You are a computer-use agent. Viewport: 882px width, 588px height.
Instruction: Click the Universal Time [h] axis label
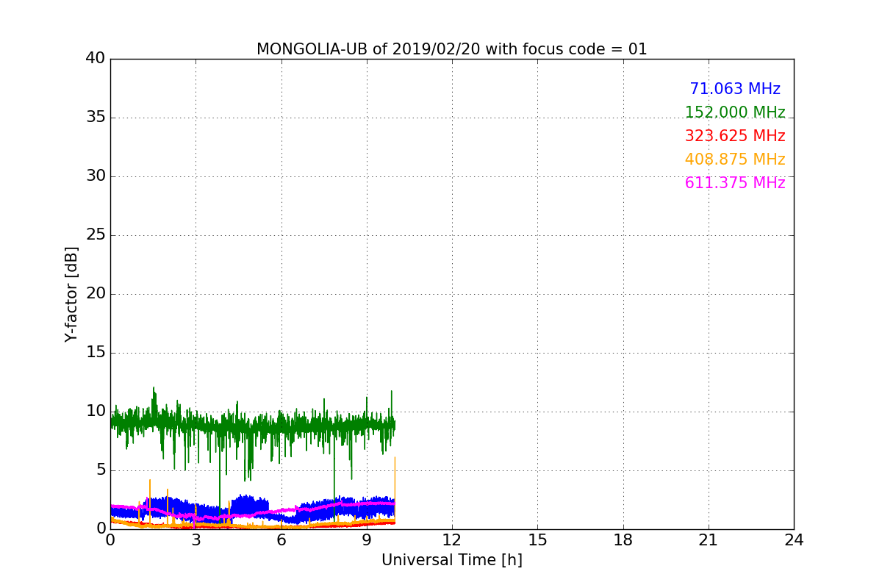click(x=451, y=560)
